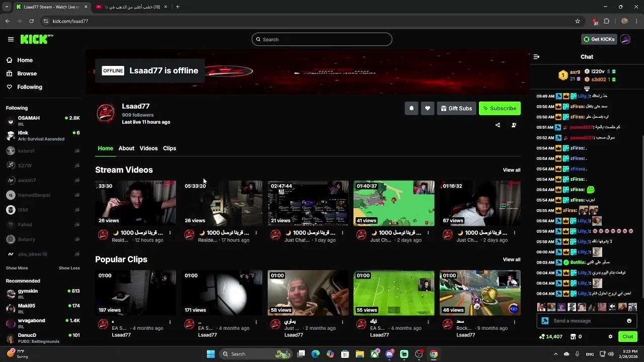Open Browse in the sidebar
644x362 pixels.
(x=27, y=73)
